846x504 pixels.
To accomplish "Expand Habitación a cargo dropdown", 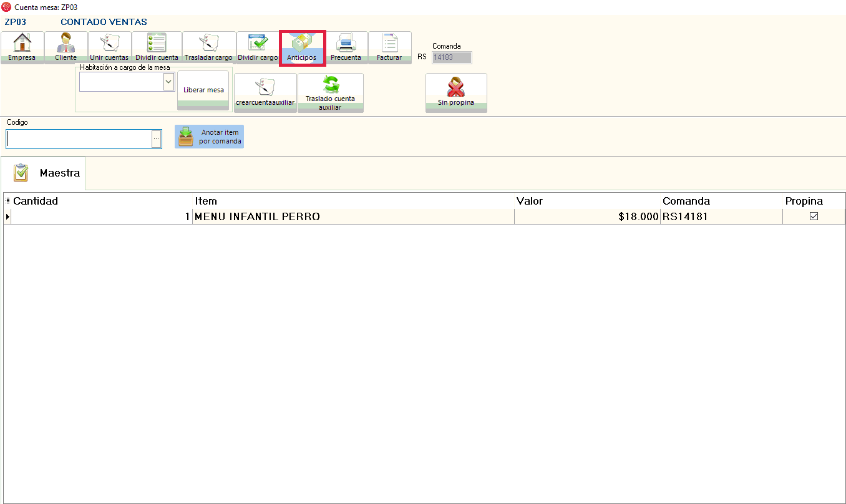I will 168,82.
